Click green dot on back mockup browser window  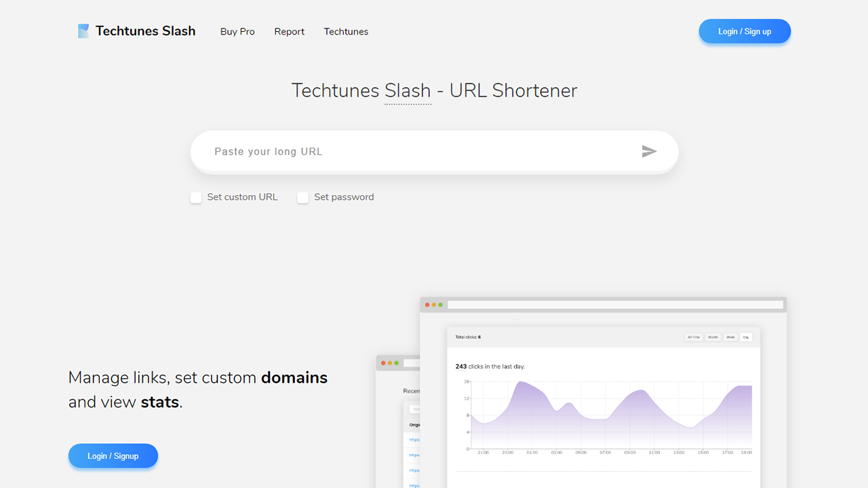(x=397, y=363)
